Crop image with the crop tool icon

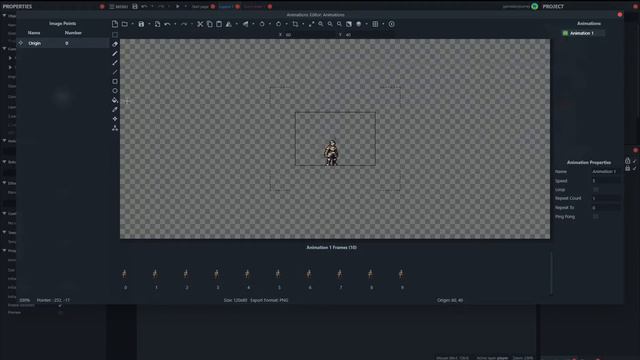[296, 24]
